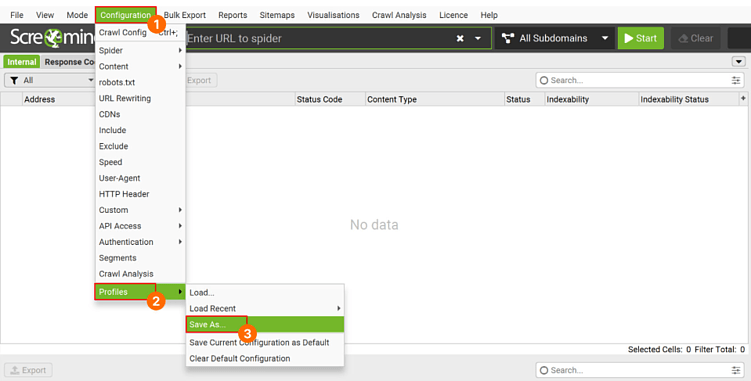
Task: Select Save Current Configuration as Default
Action: (x=265, y=342)
